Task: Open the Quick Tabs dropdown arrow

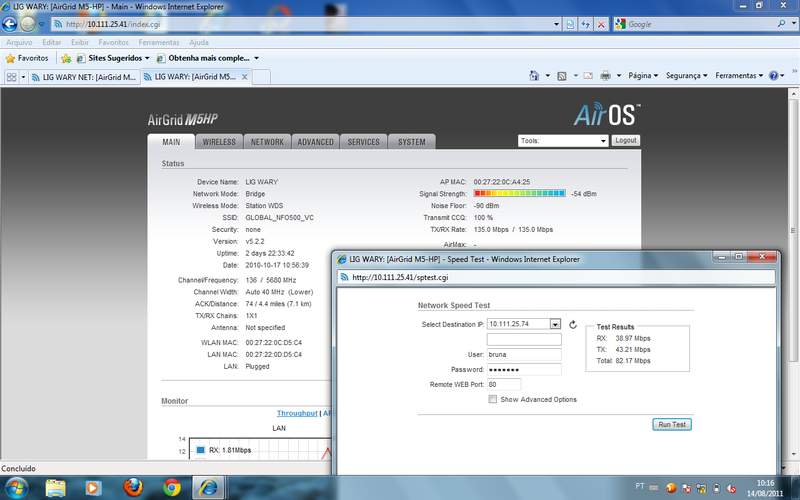Action: (23, 77)
